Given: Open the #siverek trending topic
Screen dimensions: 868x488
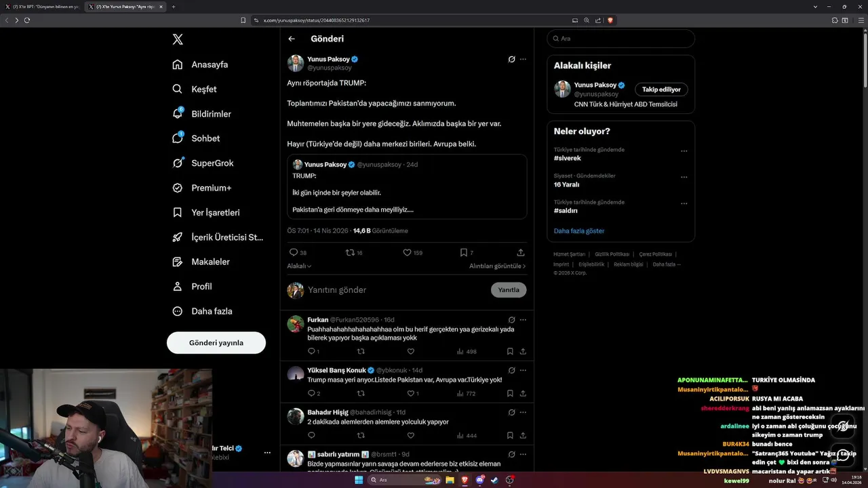Looking at the screenshot, I should [568, 158].
